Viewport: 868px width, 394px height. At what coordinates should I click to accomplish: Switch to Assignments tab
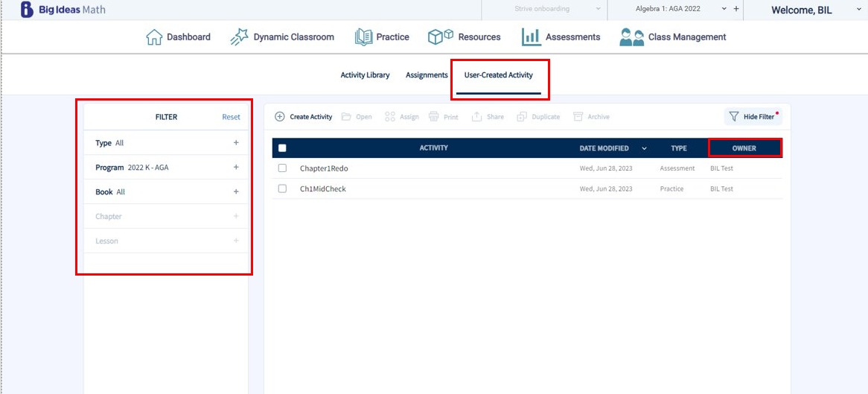point(427,74)
